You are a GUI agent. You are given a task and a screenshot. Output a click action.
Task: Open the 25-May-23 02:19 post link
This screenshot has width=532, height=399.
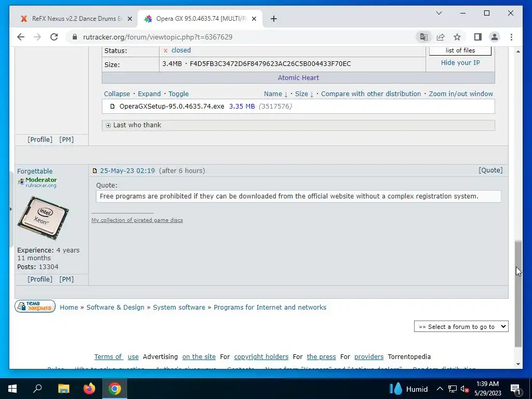pyautogui.click(x=127, y=170)
